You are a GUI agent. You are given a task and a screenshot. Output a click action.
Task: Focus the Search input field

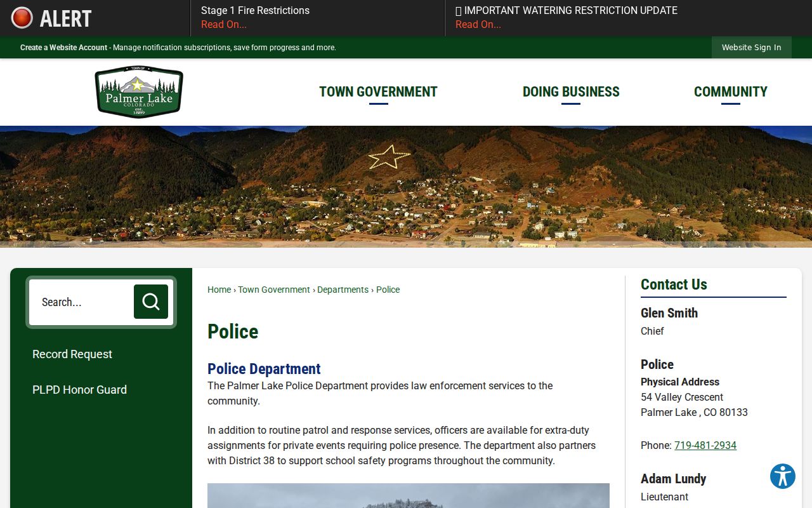81,302
